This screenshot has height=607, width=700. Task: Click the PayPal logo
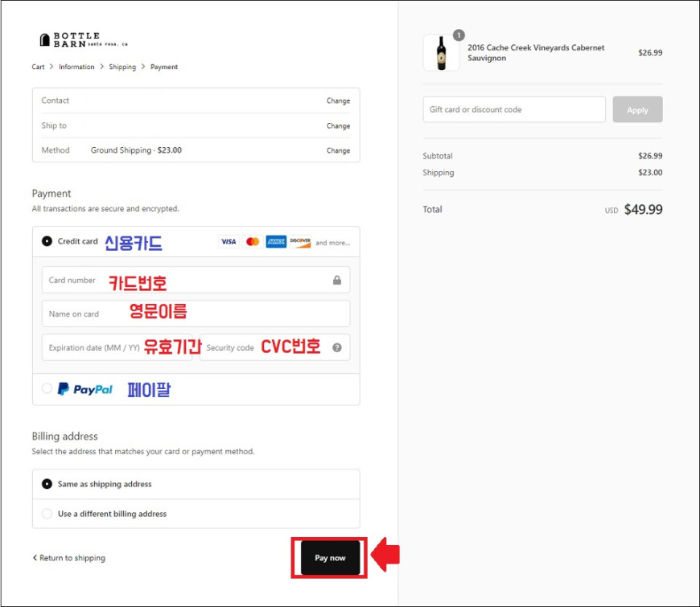click(85, 389)
